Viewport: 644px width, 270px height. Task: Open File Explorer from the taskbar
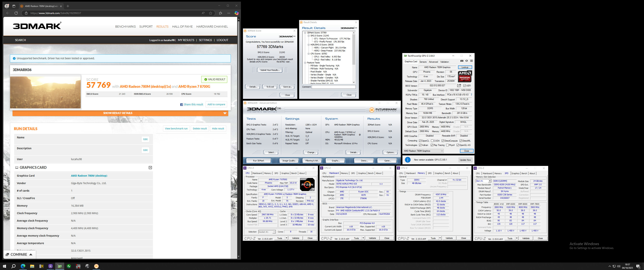click(32, 266)
